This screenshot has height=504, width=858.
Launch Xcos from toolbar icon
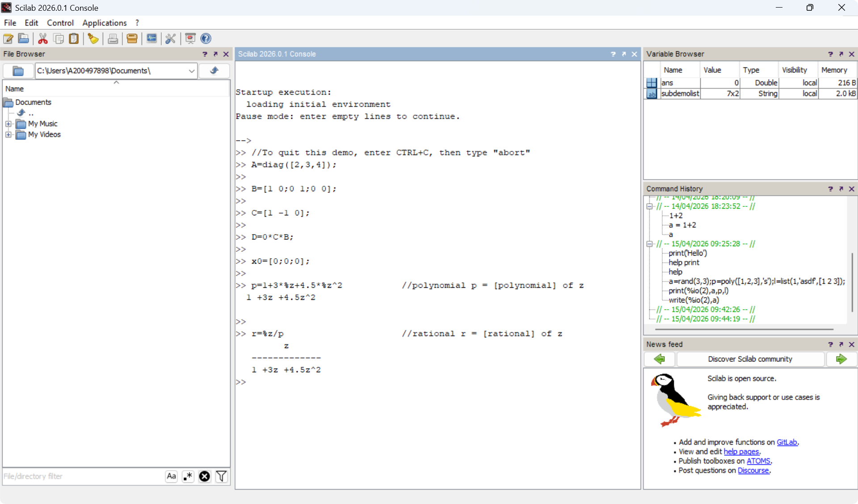151,38
